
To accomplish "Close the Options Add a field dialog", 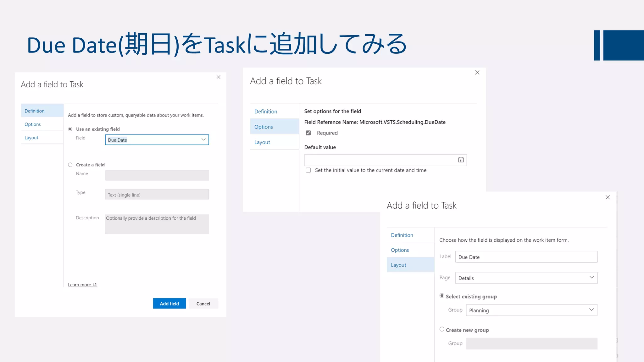I will [477, 73].
